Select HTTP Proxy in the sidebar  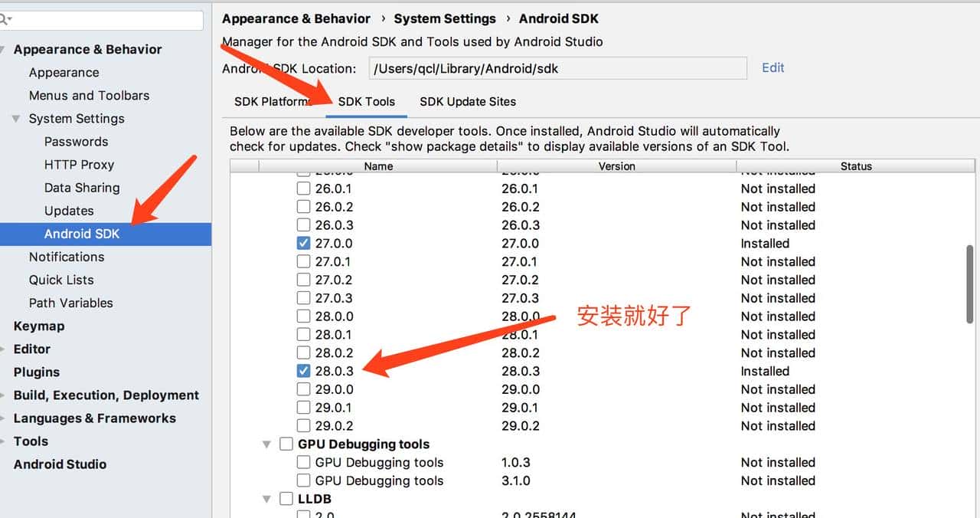click(79, 165)
